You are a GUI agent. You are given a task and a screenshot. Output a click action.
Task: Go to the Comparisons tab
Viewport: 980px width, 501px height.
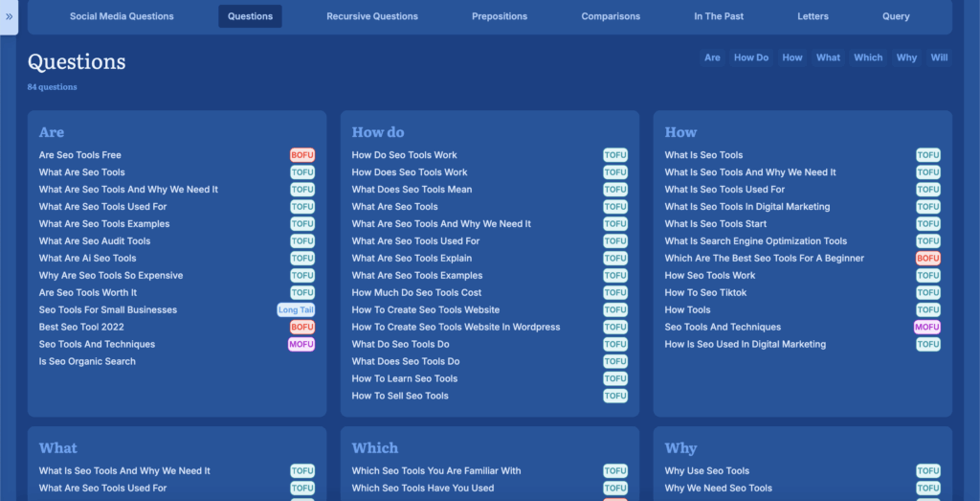[611, 16]
